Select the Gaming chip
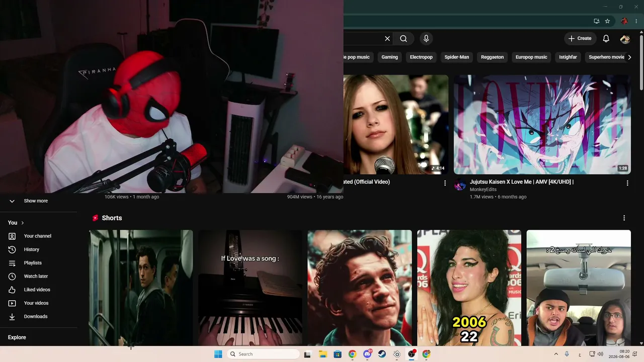The width and height of the screenshot is (644, 362). click(x=389, y=57)
